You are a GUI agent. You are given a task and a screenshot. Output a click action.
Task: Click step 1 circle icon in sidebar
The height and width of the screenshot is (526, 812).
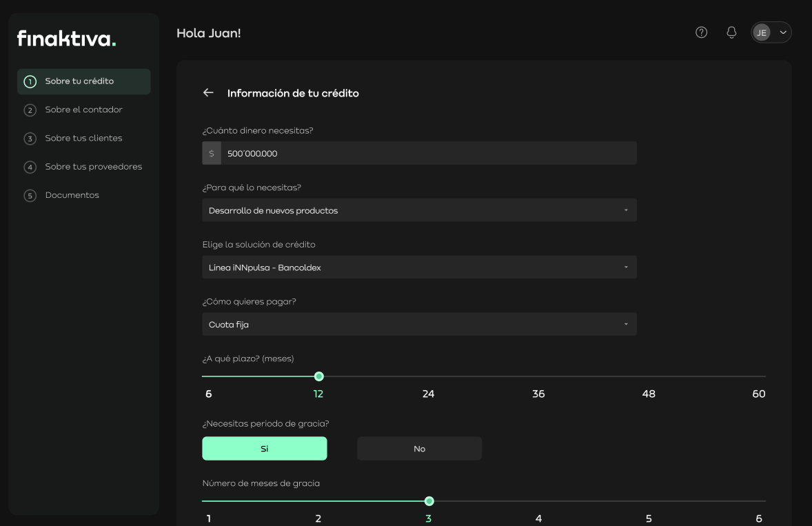tap(30, 82)
